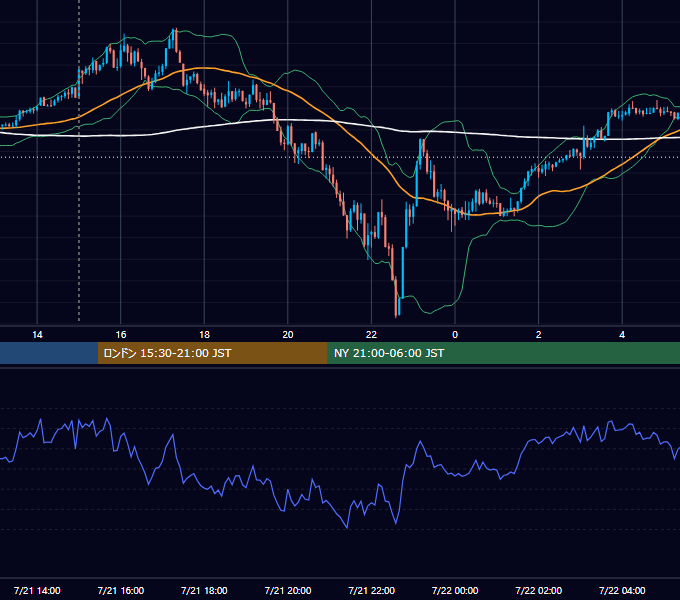Click the 7/21 20:00 date label
Image resolution: width=680 pixels, height=600 pixels.
pos(288,590)
